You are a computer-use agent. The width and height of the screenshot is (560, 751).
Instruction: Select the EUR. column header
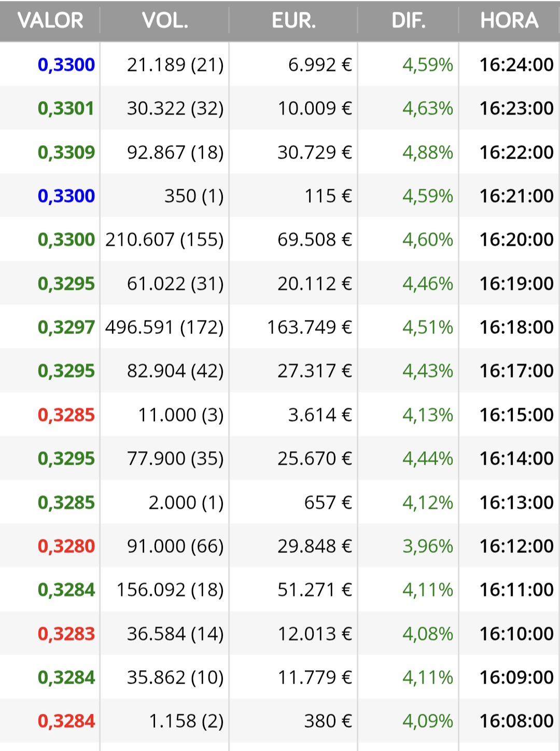point(293,21)
